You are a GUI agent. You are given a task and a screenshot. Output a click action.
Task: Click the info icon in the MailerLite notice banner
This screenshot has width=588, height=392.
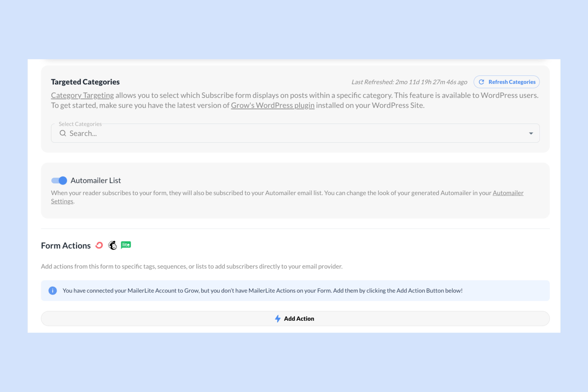(x=53, y=291)
